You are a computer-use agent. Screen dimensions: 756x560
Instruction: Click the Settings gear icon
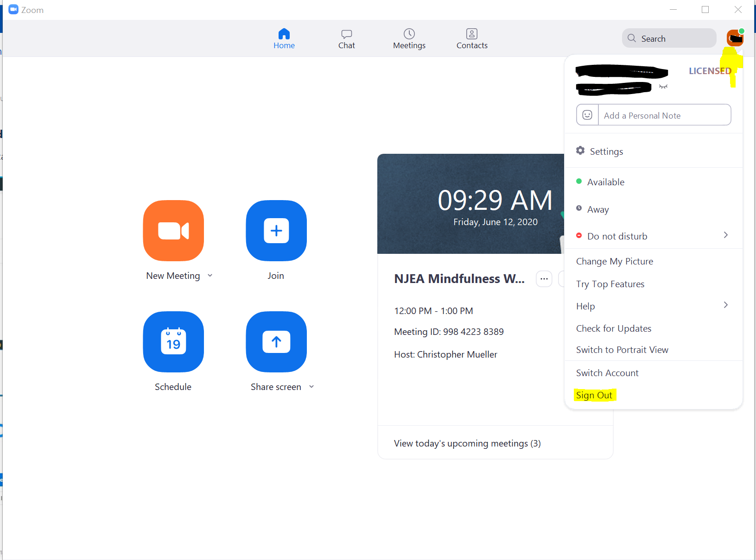[580, 151]
